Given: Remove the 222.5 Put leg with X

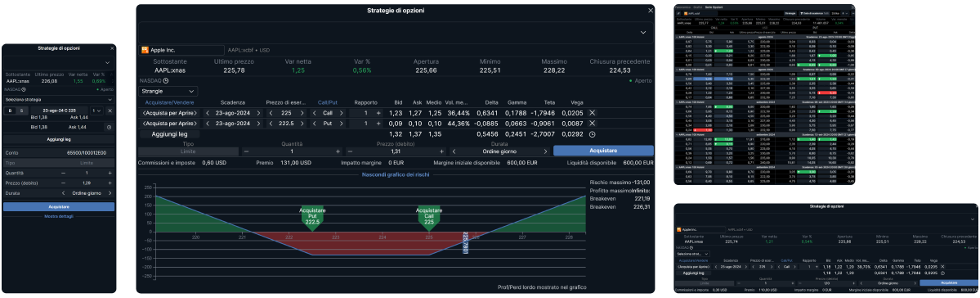Looking at the screenshot, I should tap(592, 124).
